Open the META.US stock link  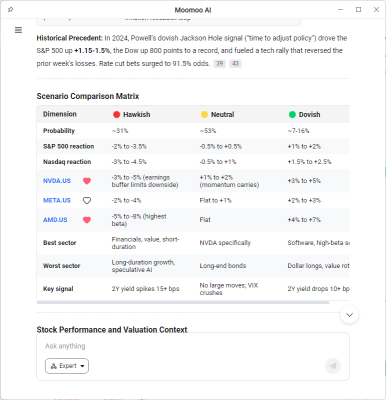[x=57, y=200]
